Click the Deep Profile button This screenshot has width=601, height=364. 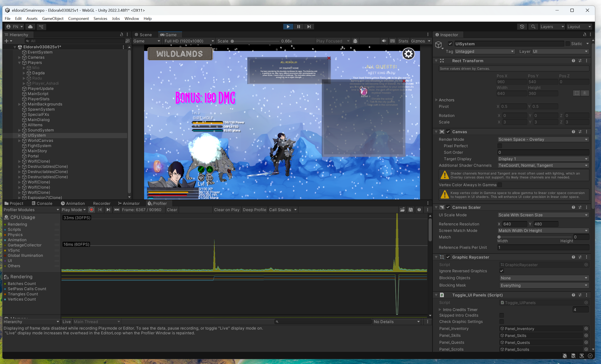(254, 210)
